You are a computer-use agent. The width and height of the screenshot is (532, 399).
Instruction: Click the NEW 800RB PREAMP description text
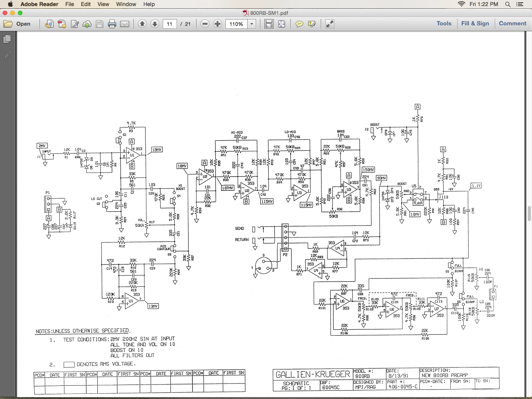pyautogui.click(x=445, y=375)
